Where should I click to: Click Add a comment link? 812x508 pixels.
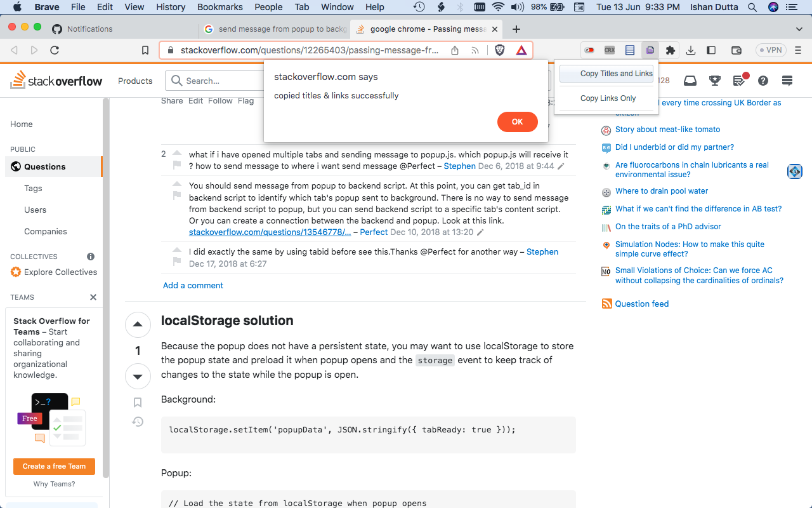pos(193,285)
